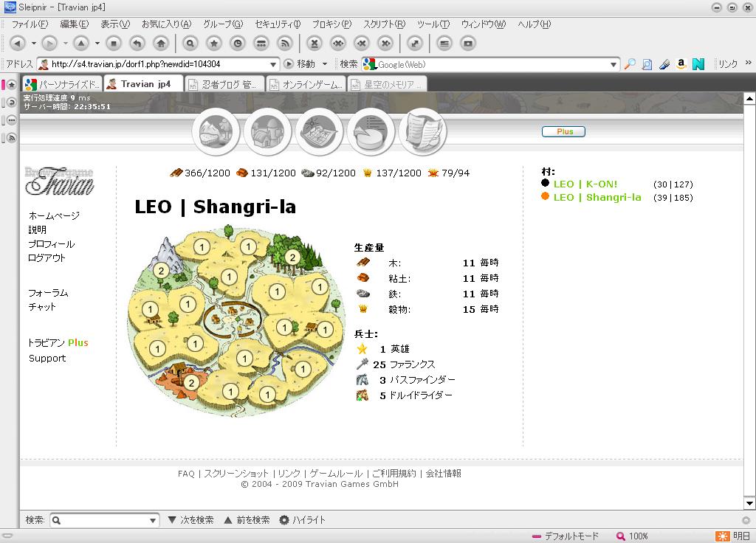The height and width of the screenshot is (543, 756).
Task: Click in the Google(Web) search field
Action: pyautogui.click(x=492, y=64)
